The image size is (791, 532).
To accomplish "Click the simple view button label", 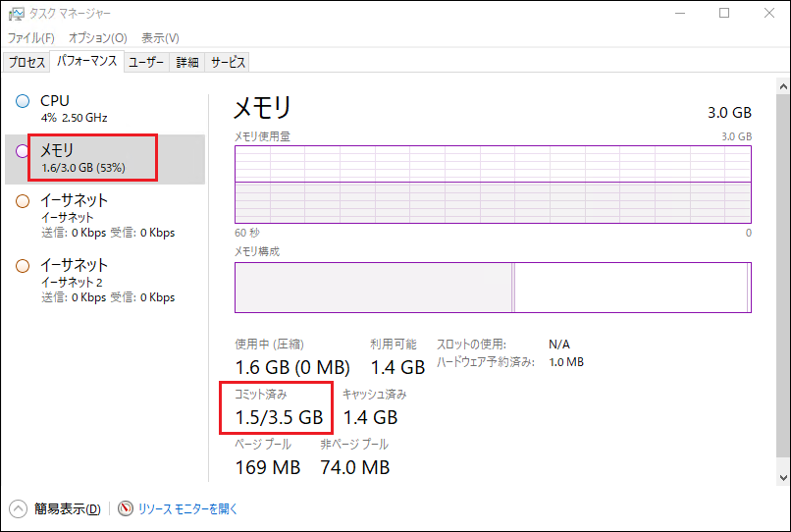I will [67, 508].
